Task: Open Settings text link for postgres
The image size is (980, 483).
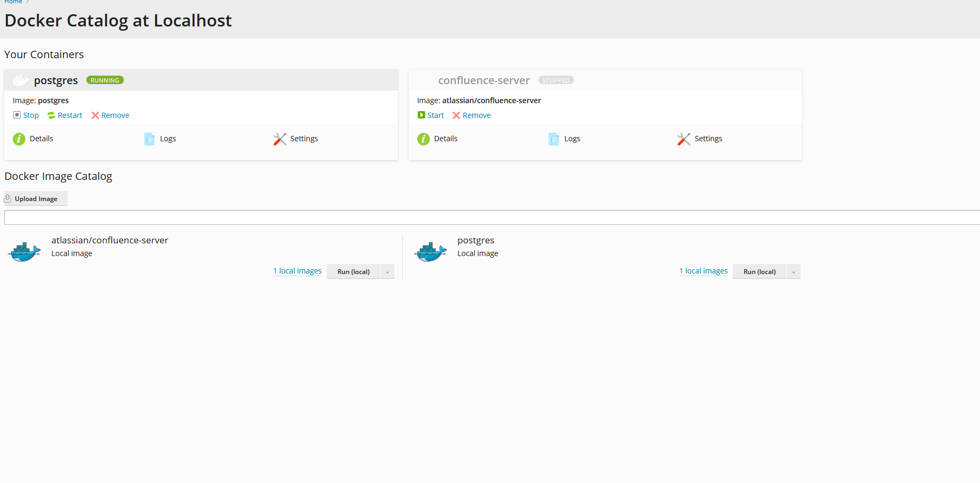Action: [304, 139]
